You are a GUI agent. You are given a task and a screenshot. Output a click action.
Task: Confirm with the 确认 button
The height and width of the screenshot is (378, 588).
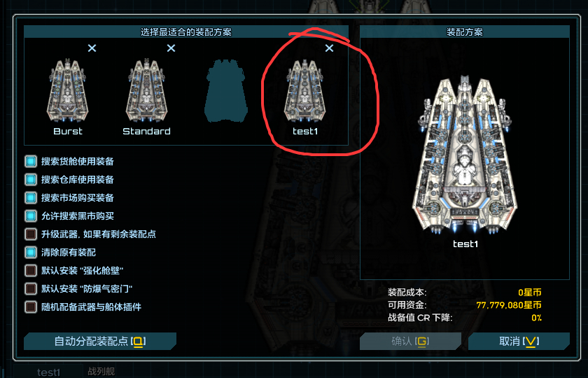(x=410, y=342)
